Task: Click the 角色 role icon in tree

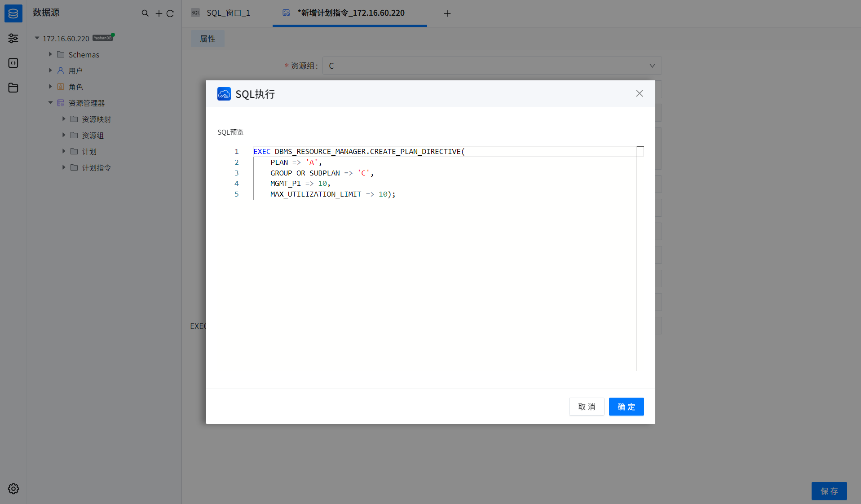Action: click(61, 87)
